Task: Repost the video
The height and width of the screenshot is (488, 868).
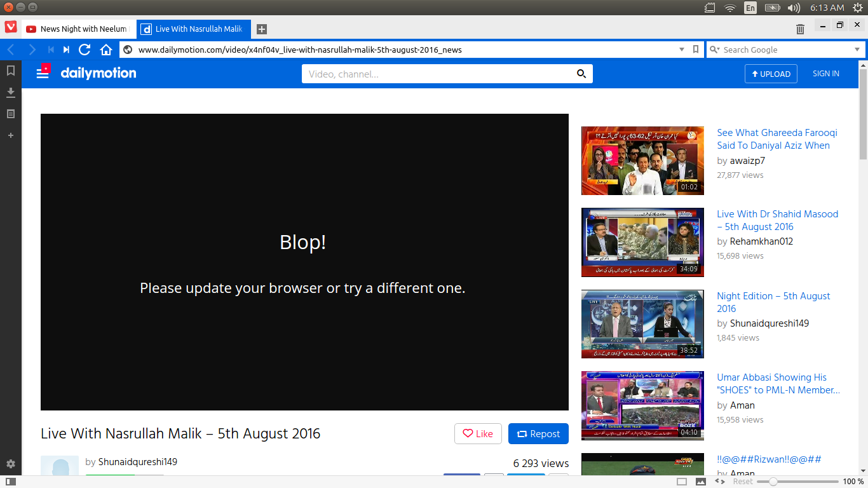Action: [x=538, y=433]
